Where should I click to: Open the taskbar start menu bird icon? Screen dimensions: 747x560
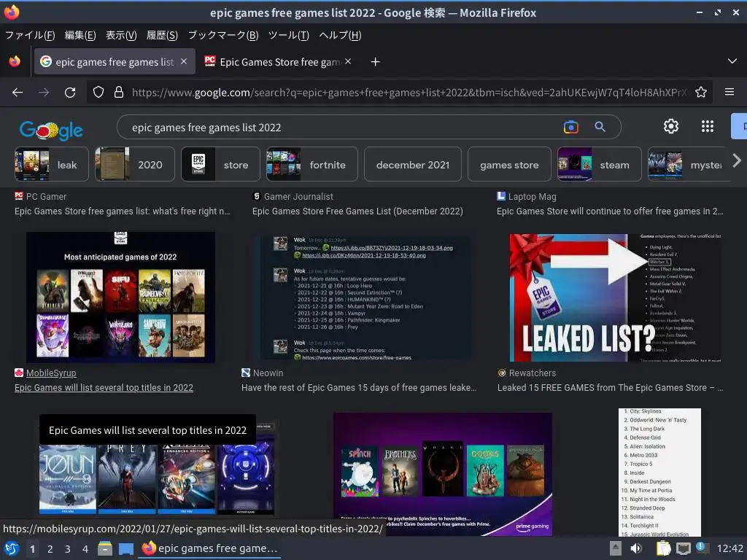click(x=12, y=548)
